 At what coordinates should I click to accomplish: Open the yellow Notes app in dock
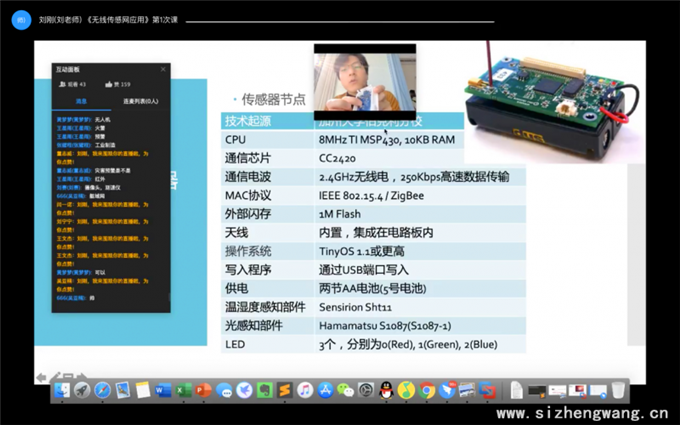pyautogui.click(x=143, y=390)
